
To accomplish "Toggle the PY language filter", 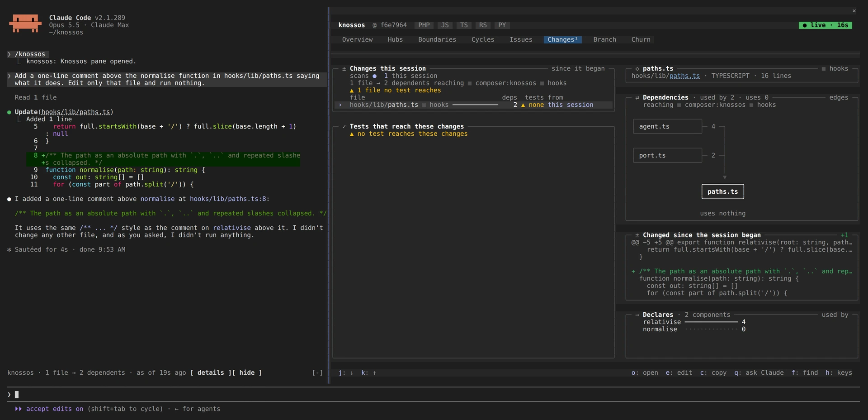I will tap(502, 25).
